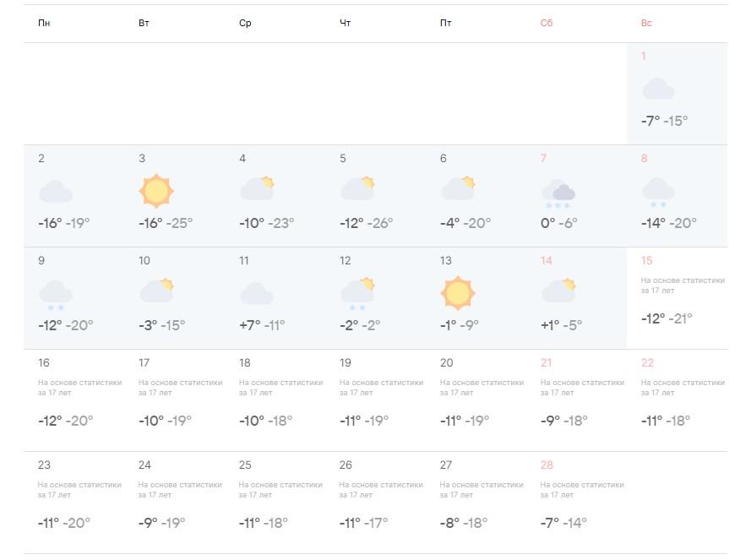
Task: Click the partly cloudy icon on day 5
Action: [357, 188]
